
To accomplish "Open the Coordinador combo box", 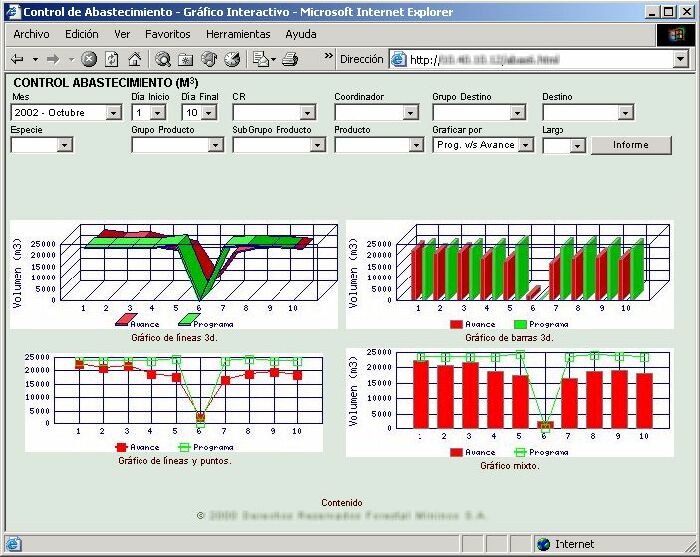I will point(410,113).
